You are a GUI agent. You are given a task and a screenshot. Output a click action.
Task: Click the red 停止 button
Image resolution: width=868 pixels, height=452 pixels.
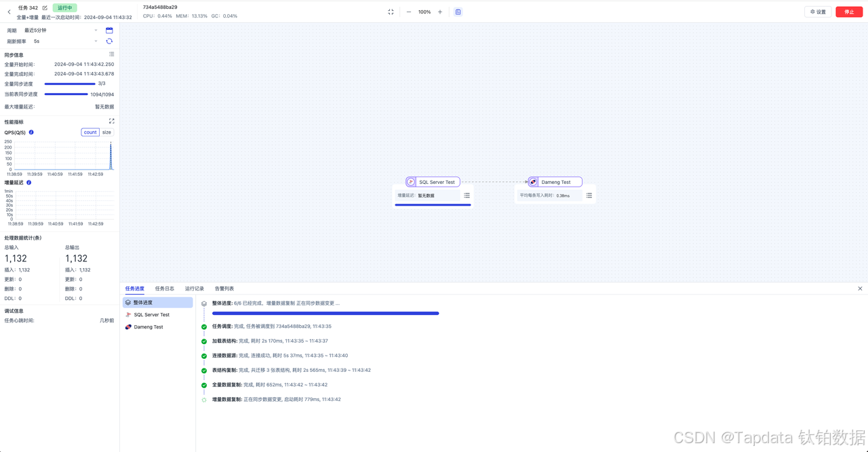(849, 12)
